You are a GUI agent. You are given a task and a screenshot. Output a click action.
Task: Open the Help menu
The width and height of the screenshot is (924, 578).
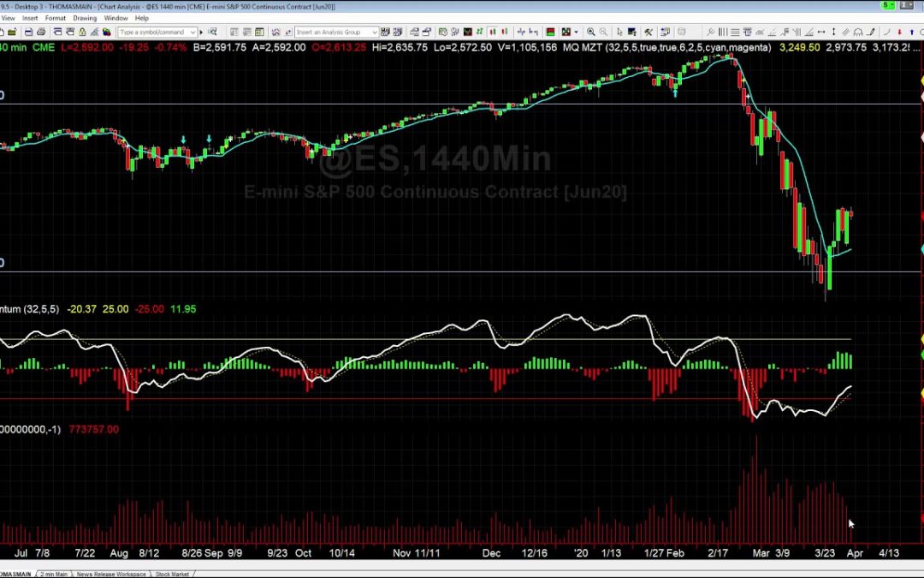click(x=141, y=18)
